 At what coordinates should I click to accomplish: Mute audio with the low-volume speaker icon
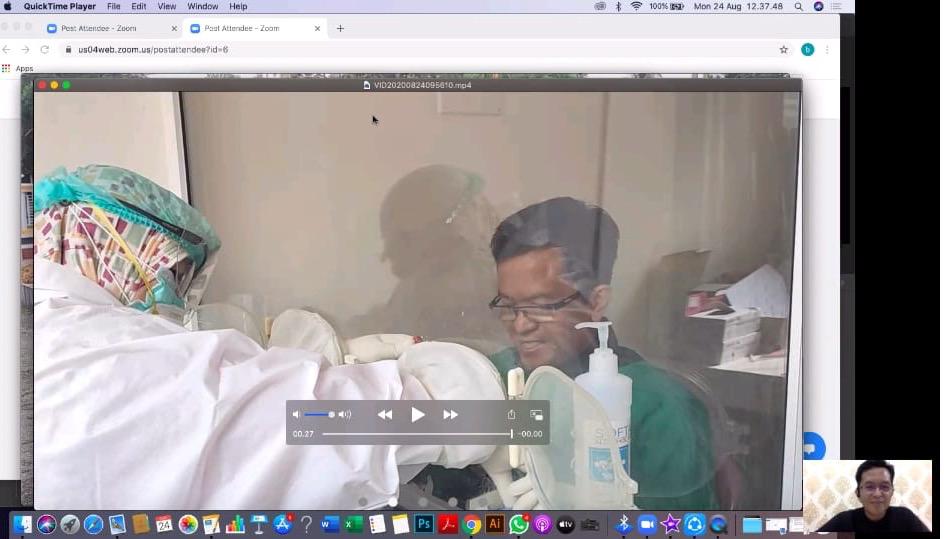pos(296,414)
